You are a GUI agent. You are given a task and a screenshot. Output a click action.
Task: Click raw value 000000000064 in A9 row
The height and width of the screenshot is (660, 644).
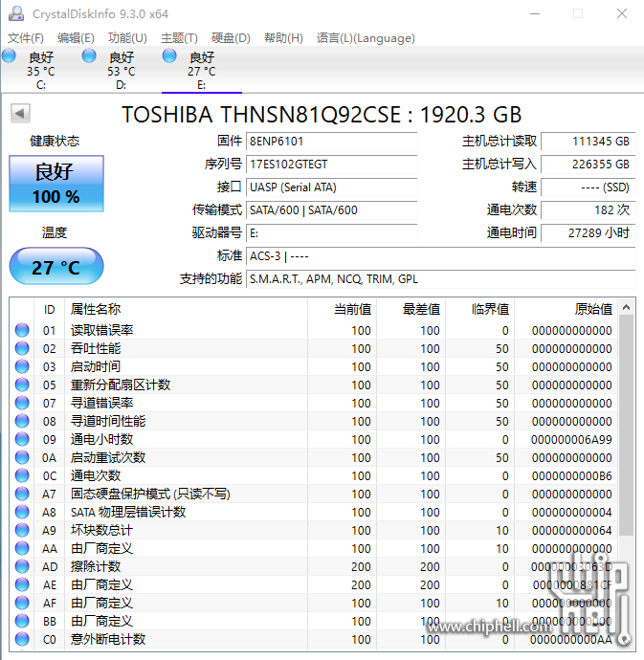point(571,530)
